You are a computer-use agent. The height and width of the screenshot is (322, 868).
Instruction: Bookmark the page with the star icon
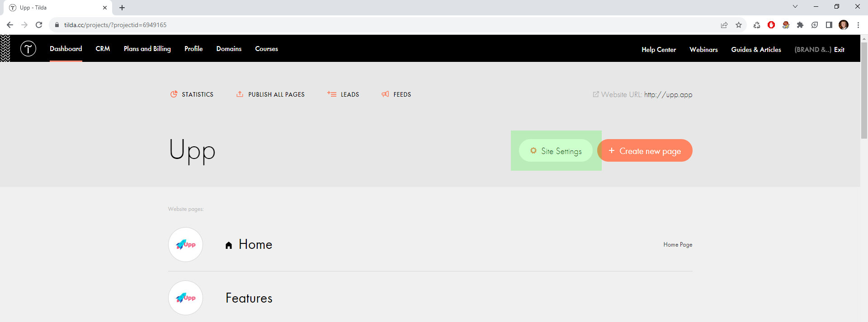coord(739,25)
